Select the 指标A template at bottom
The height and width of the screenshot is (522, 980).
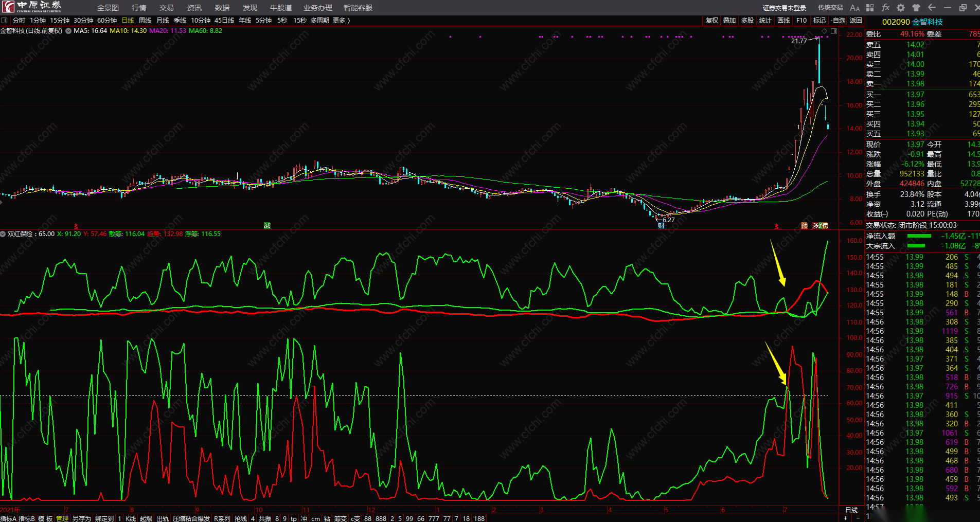pos(8,518)
